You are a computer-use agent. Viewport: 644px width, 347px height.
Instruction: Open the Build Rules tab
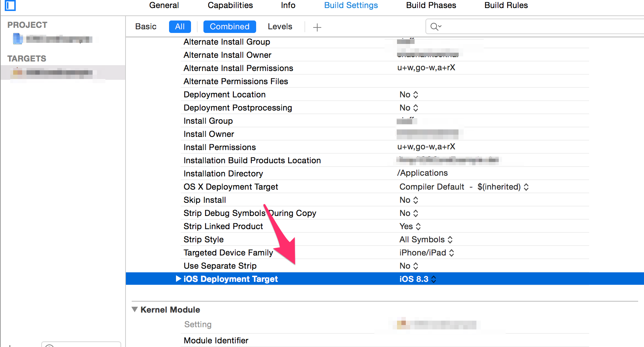[506, 5]
